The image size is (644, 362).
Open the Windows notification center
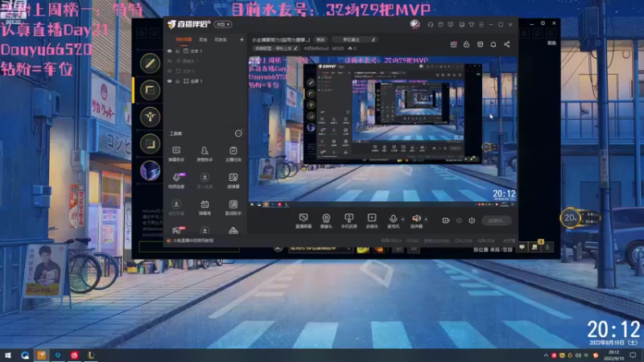click(633, 355)
